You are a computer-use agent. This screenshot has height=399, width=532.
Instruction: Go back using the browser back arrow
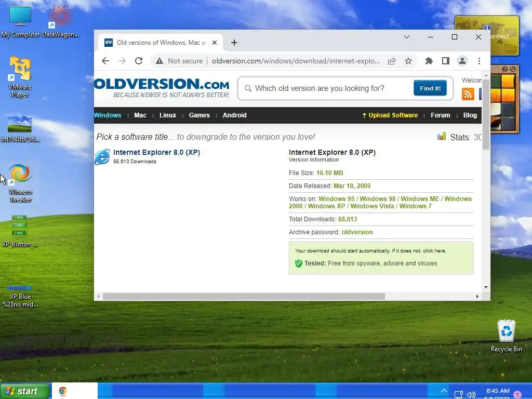pyautogui.click(x=105, y=61)
